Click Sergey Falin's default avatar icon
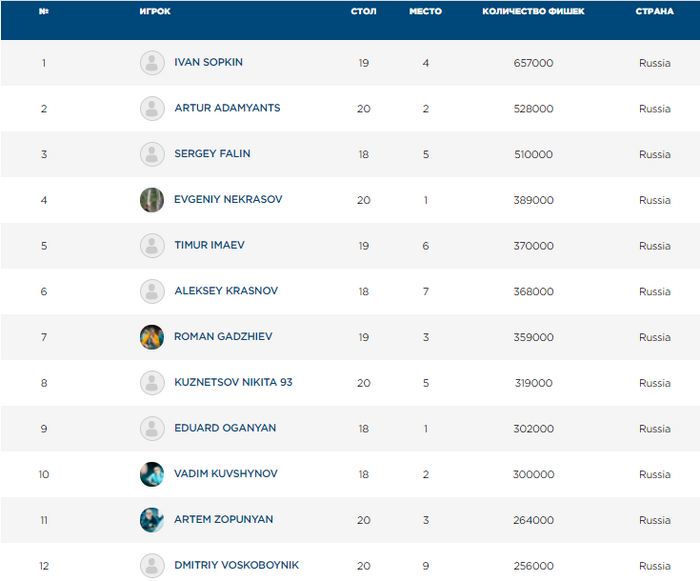Screen dimensions: 700x581 click(152, 154)
